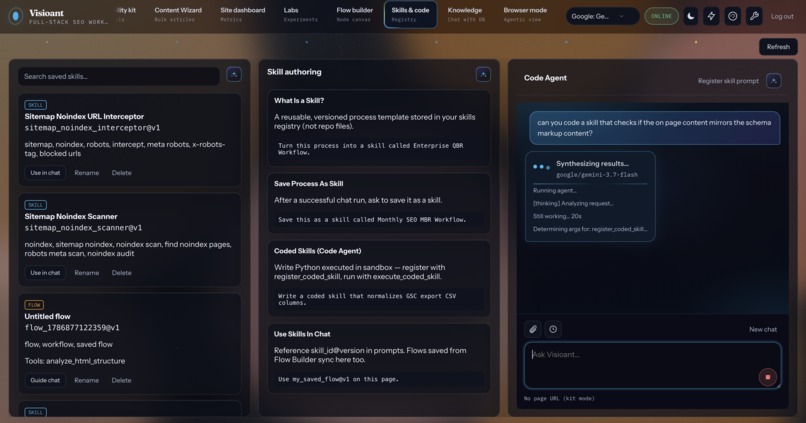
Task: Click the Monthly SEO MBR Workflow example prompt
Action: tap(379, 219)
